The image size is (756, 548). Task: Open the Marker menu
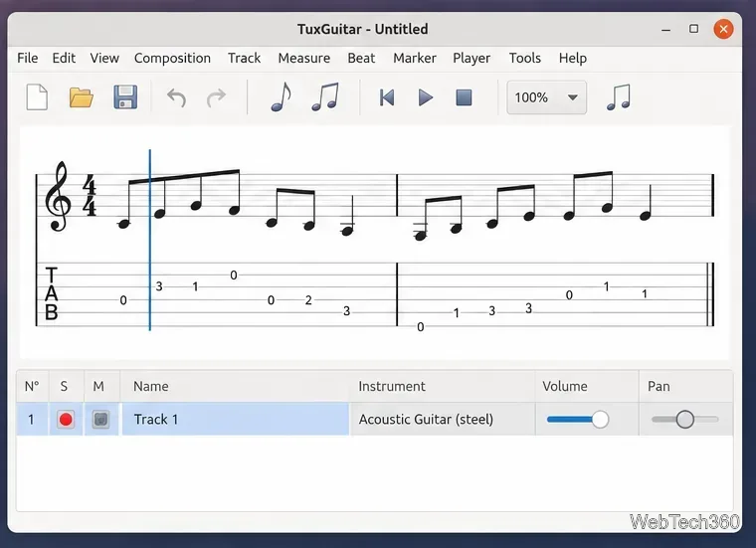coord(414,58)
